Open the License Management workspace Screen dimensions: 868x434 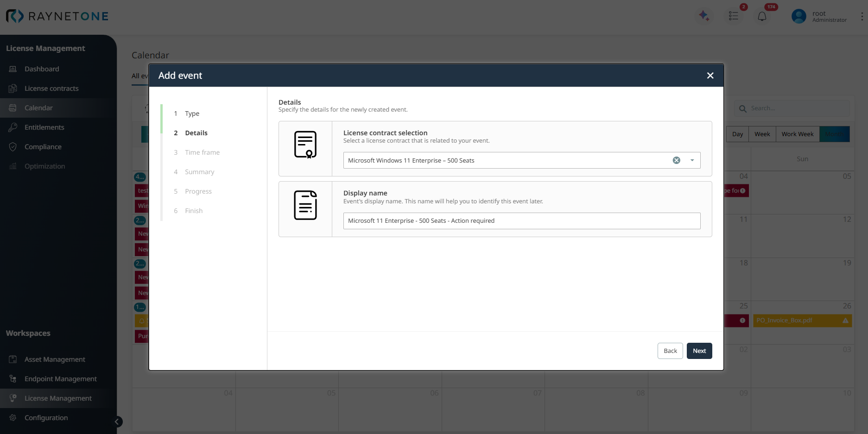click(x=58, y=398)
